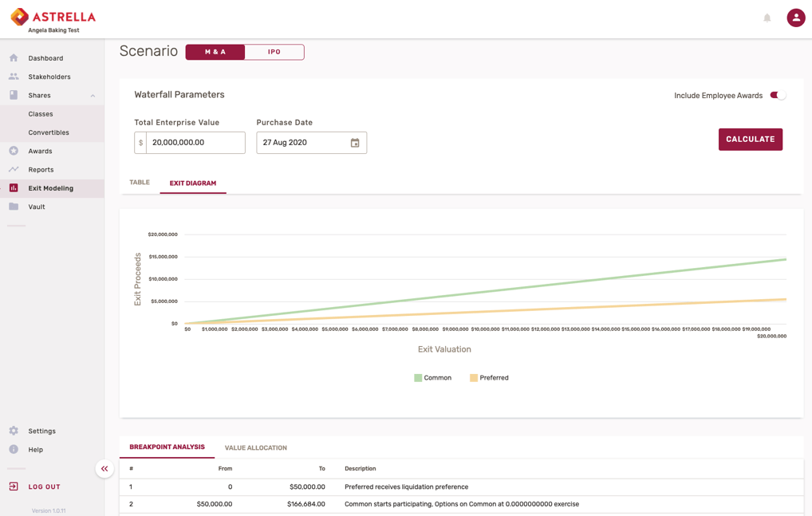Select the VALUE ALLOCATION tab
The image size is (812, 516).
tap(256, 447)
